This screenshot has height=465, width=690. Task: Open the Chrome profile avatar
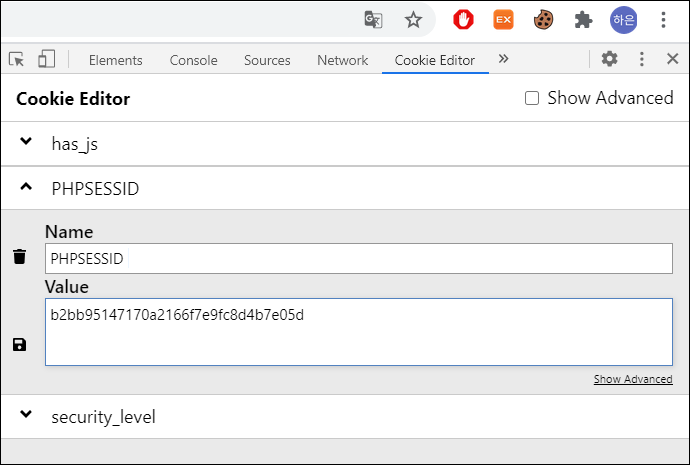point(623,20)
